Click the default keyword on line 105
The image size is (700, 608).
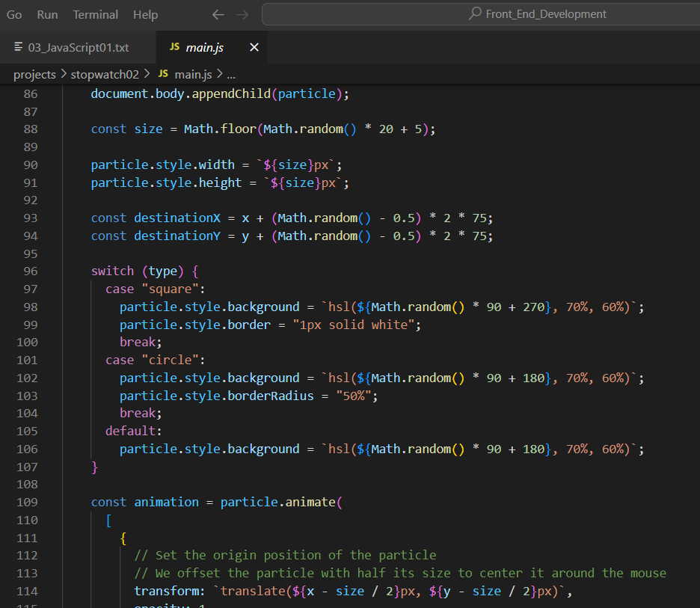[130, 431]
